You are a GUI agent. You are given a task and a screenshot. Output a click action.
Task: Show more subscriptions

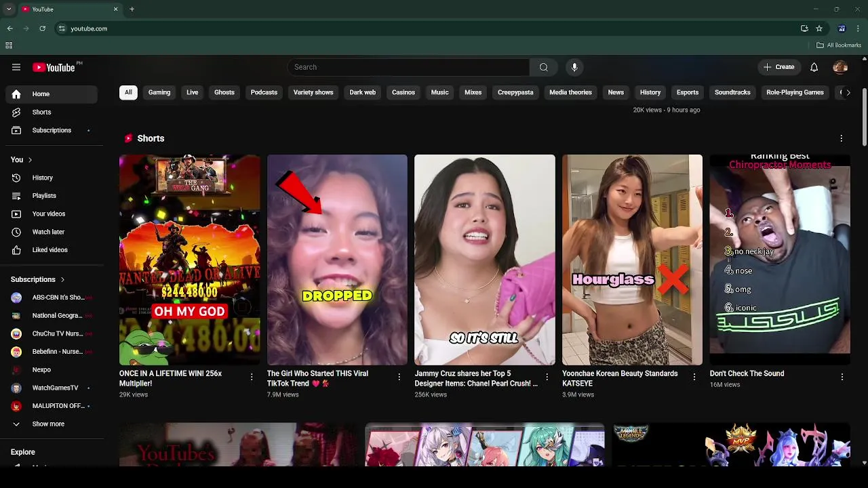[52, 424]
